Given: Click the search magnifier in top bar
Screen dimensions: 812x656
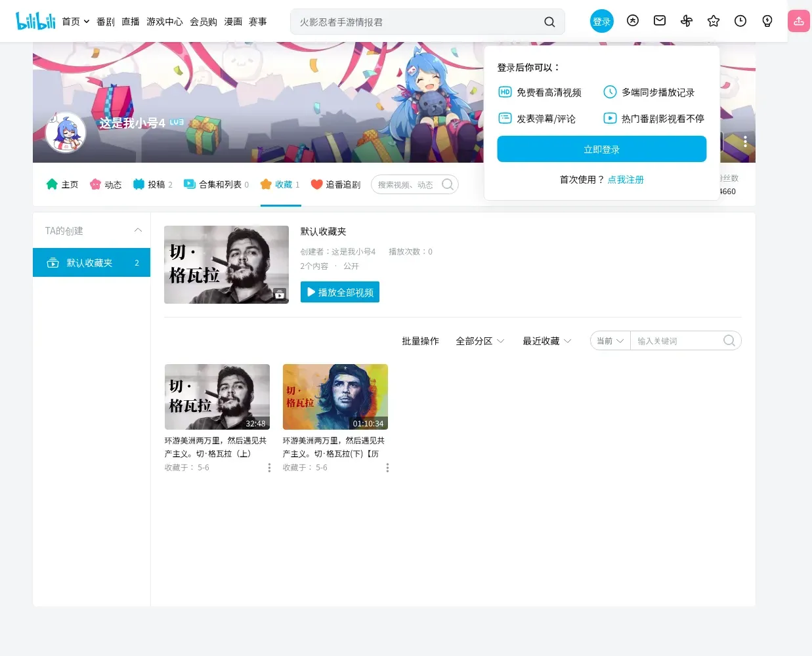Looking at the screenshot, I should [x=549, y=22].
